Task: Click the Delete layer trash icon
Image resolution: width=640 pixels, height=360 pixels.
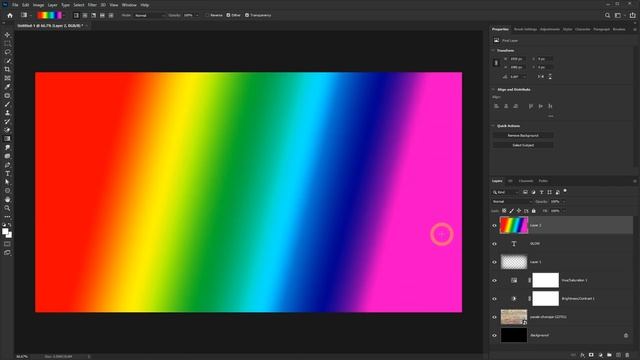Action: pyautogui.click(x=627, y=355)
